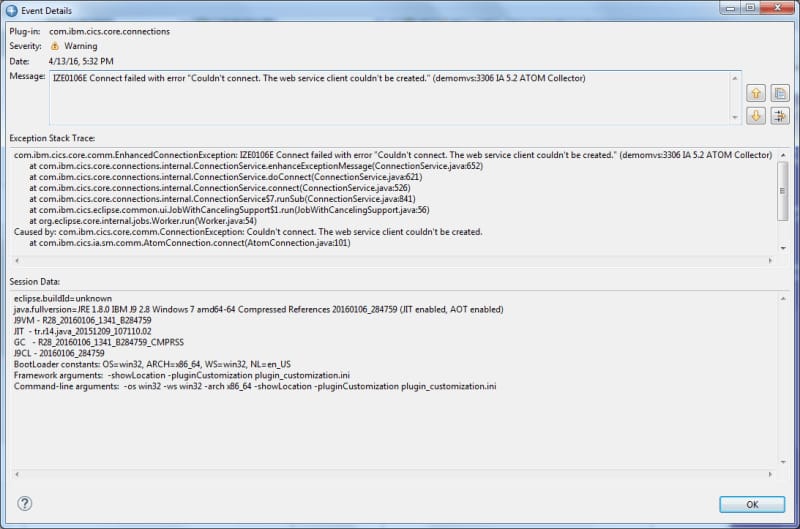This screenshot has height=529, width=800.
Task: Click the Worker.run trace line
Action: (143, 221)
